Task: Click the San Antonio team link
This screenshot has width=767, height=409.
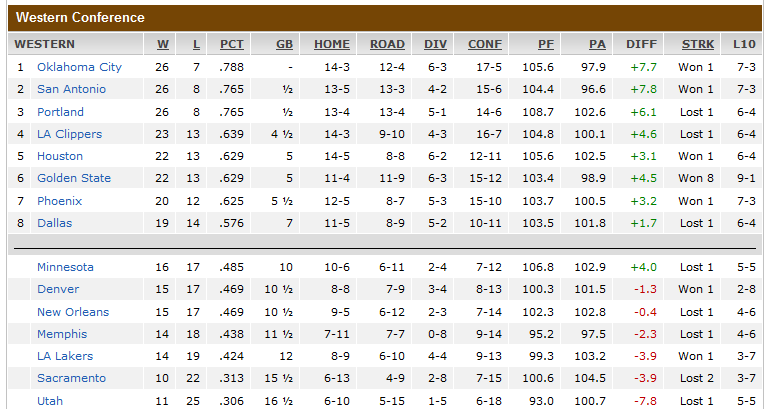Action: coord(71,89)
